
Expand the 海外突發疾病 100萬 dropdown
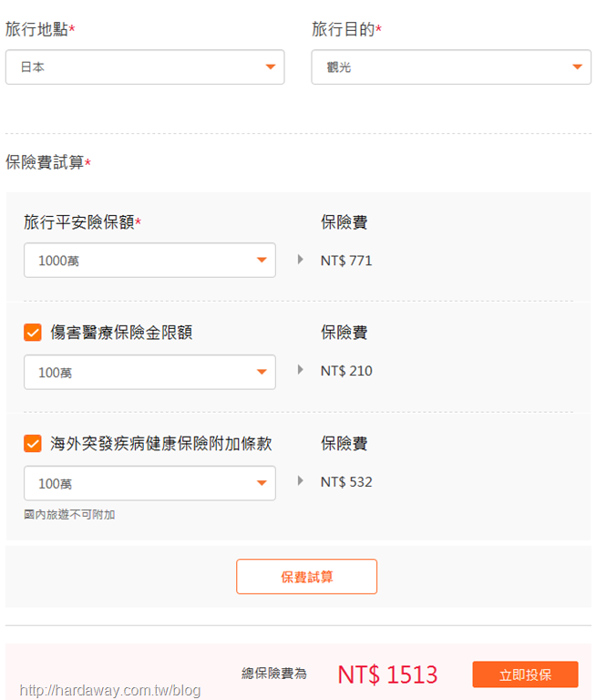(x=149, y=483)
